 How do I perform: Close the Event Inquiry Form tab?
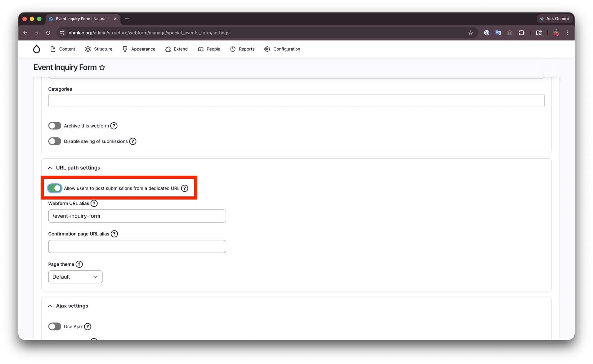coord(115,19)
